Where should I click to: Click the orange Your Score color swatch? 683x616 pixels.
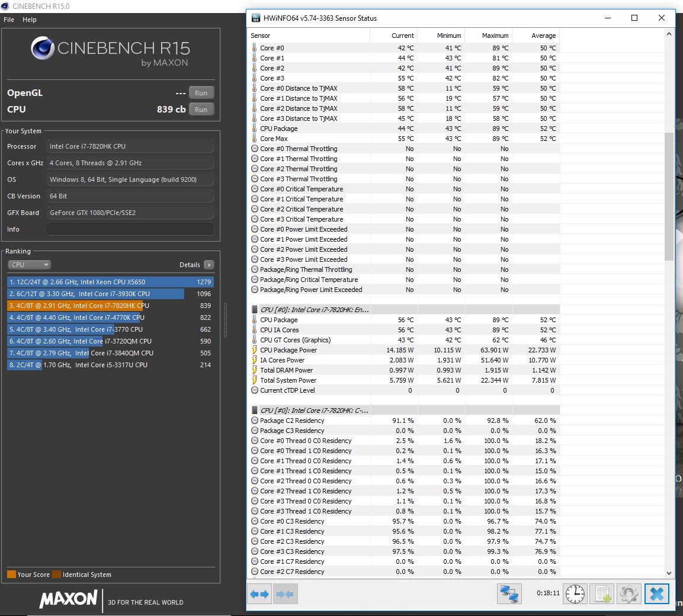(11, 574)
